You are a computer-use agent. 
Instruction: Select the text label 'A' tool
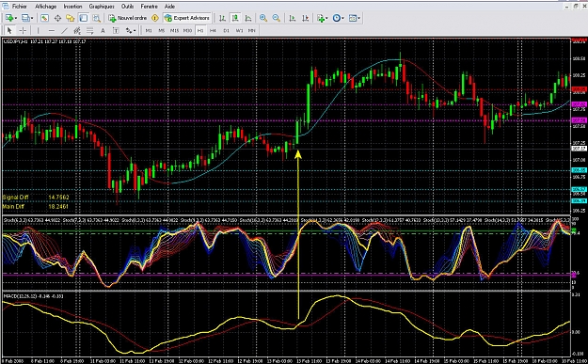tap(103, 30)
